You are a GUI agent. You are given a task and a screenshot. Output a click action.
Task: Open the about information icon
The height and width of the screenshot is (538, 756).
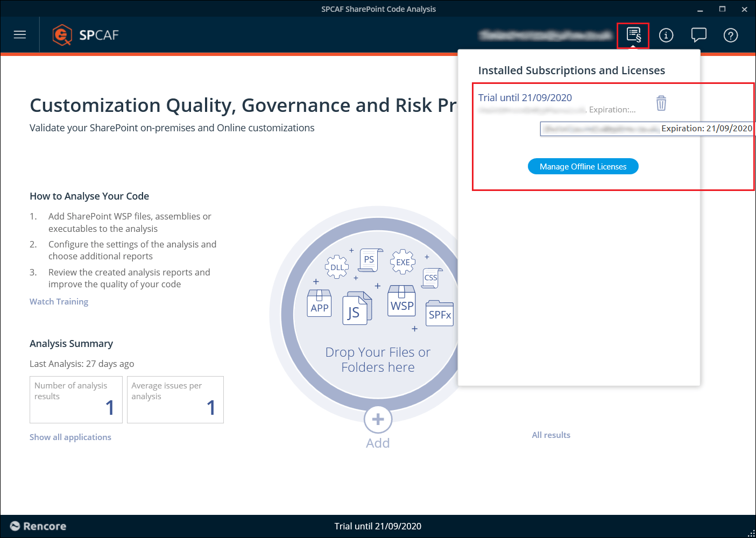[x=666, y=35]
